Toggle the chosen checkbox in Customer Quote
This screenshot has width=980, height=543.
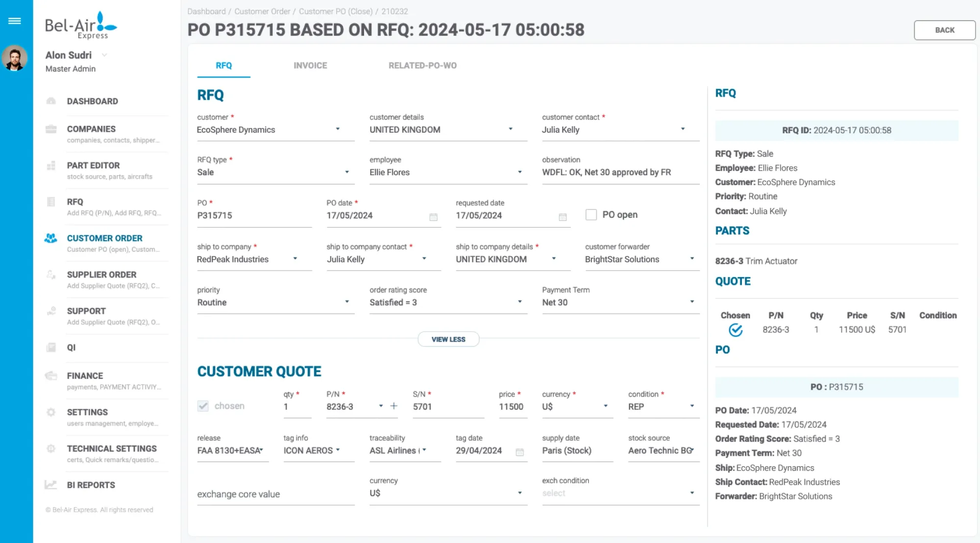tap(203, 406)
